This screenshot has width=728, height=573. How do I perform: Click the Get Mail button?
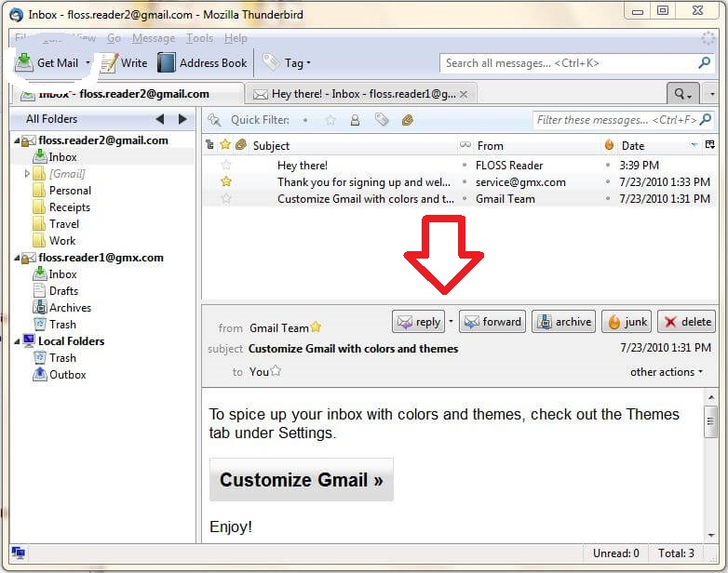click(x=47, y=63)
